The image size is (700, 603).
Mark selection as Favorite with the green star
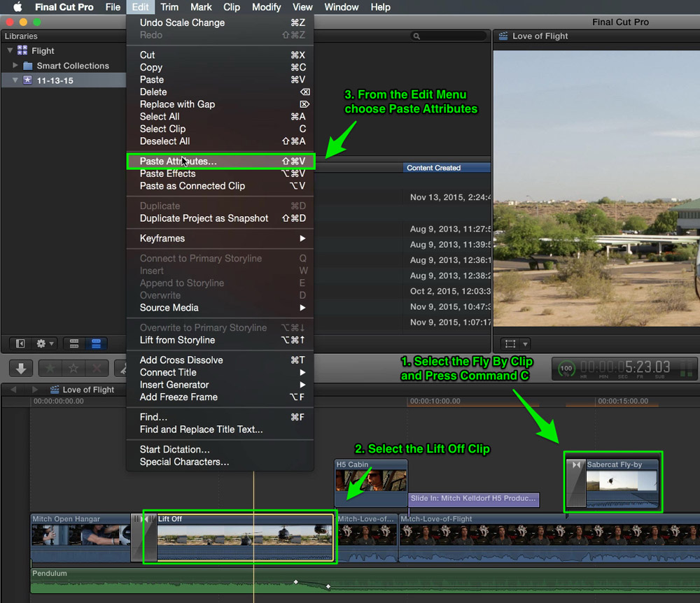[x=50, y=369]
